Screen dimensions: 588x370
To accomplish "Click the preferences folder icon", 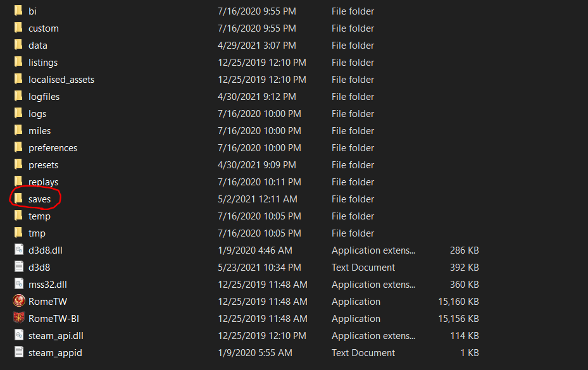I will [x=18, y=148].
